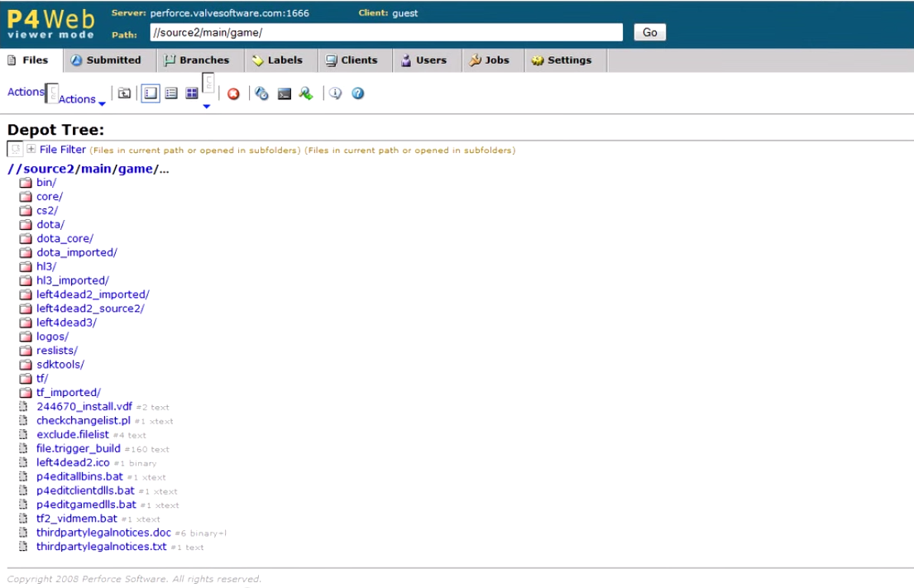Click the P4Web logo

(50, 24)
